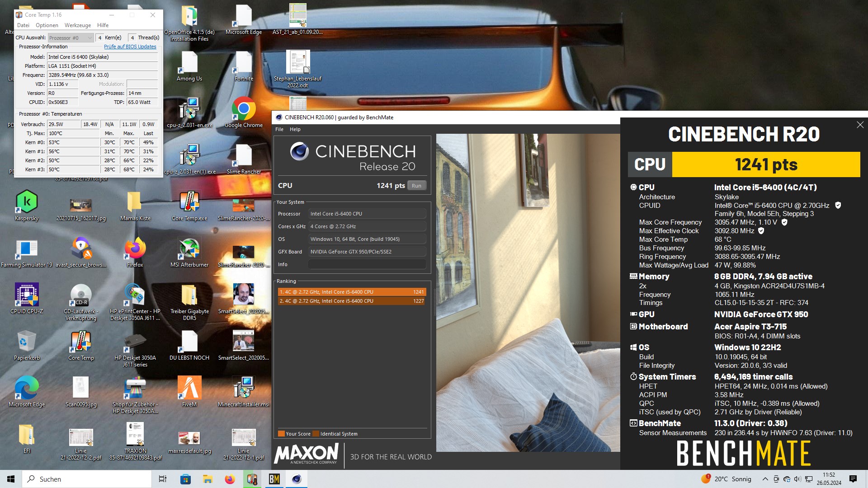868x488 pixels.
Task: Open the Windows Start menu
Action: 11,479
